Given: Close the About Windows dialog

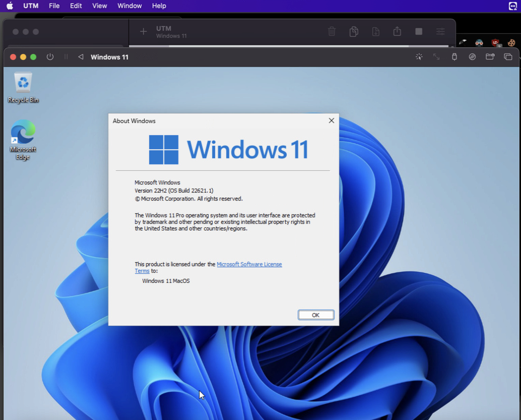Looking at the screenshot, I should 331,121.
